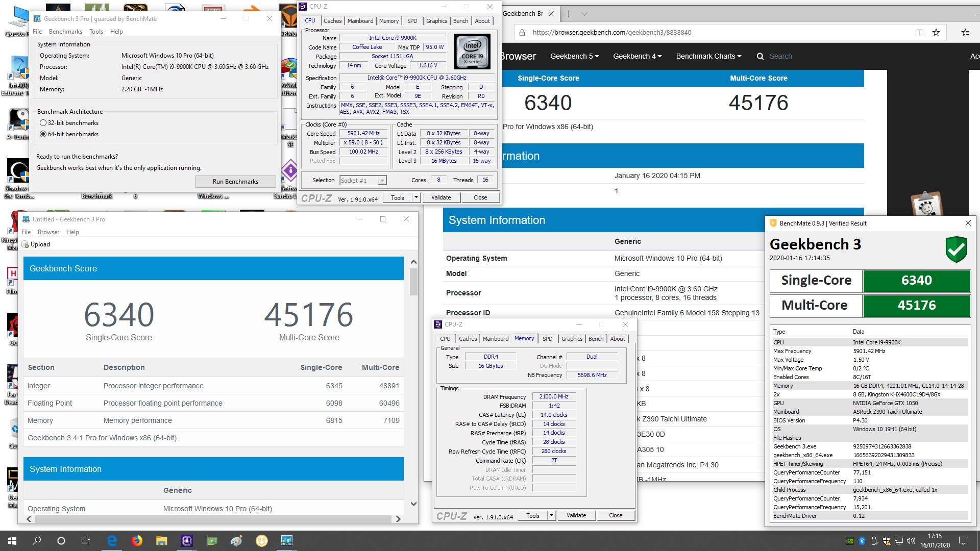Click the Intel Core i9 logo in CPU-Z
Viewport: 980px width, 551px height.
pos(472,52)
